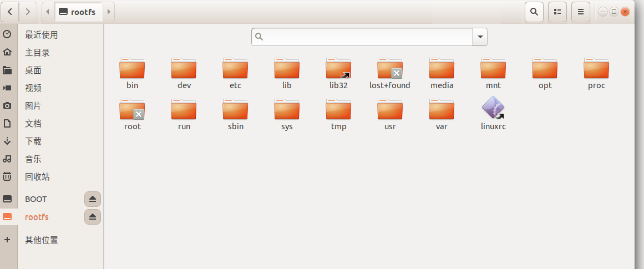Toggle the list view layout button
Image resolution: width=644 pixels, height=269 pixels.
coord(557,12)
